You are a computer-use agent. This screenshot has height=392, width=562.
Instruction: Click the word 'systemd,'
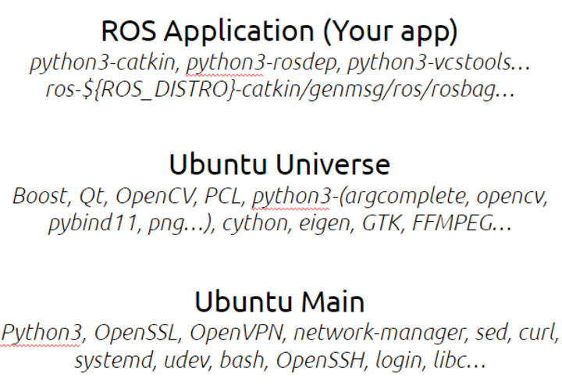(x=116, y=360)
